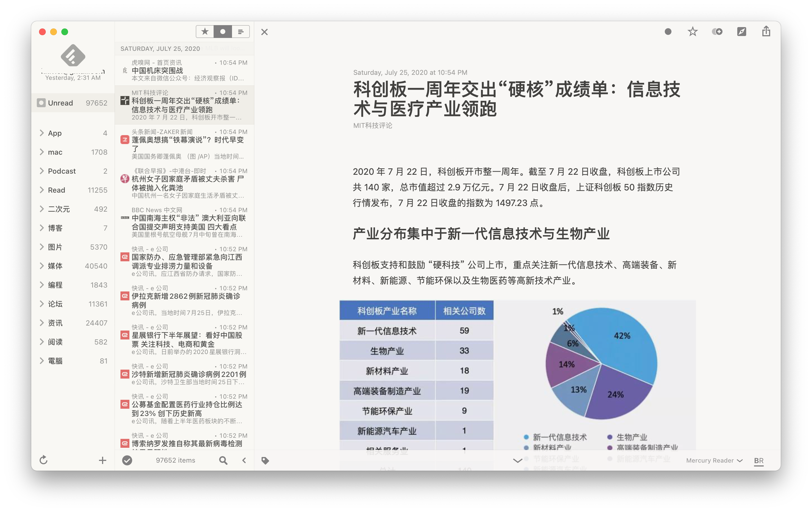Toggle read/unread dot for article
This screenshot has width=812, height=512.
(668, 32)
